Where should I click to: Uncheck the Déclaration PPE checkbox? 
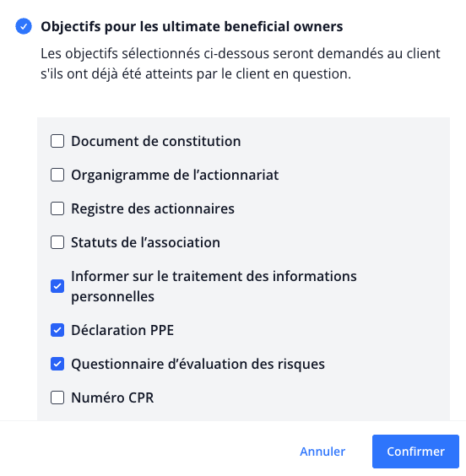(57, 330)
